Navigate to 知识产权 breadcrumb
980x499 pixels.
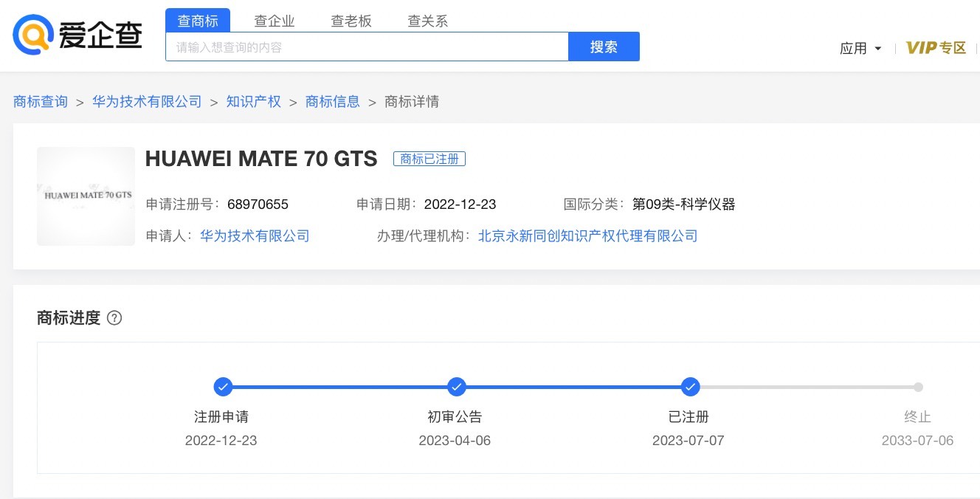pyautogui.click(x=254, y=102)
